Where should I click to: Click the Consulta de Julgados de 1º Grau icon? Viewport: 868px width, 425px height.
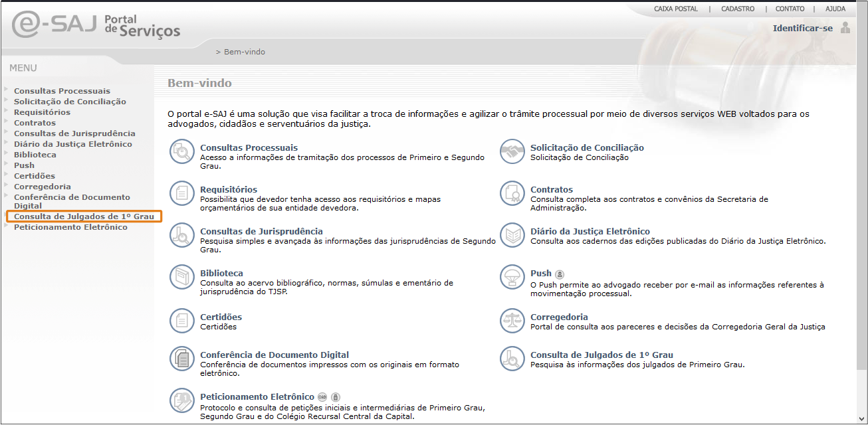[512, 359]
